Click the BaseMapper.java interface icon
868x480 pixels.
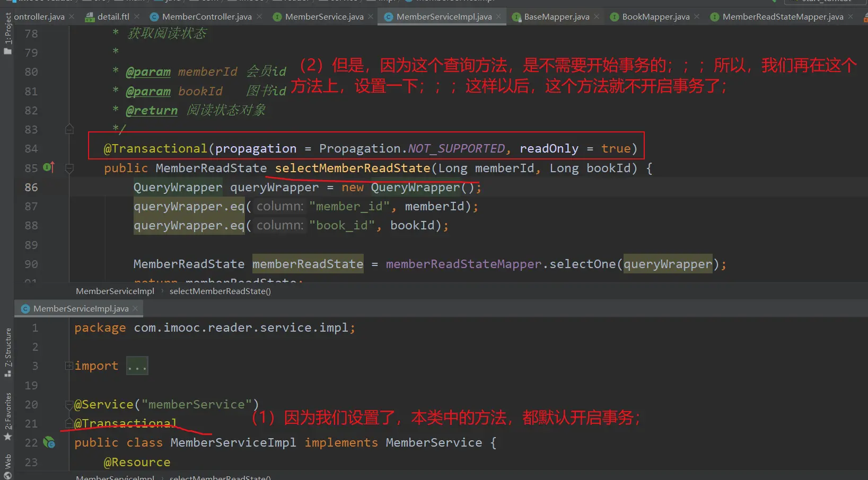pos(516,17)
